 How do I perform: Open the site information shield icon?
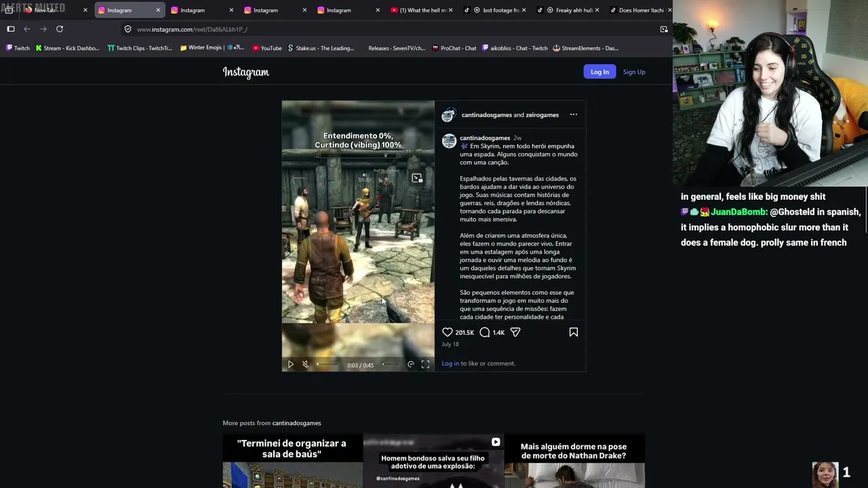[127, 29]
